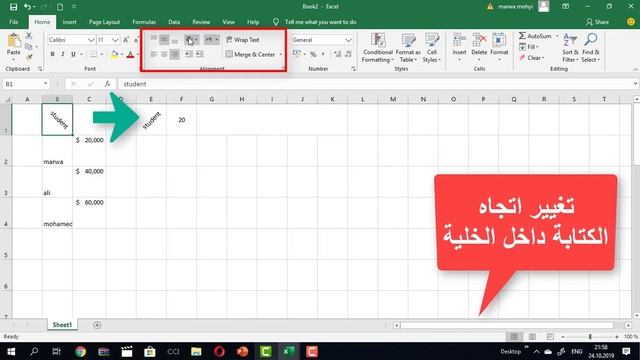Open the File tab
Viewport: 640px width, 360px height.
pyautogui.click(x=13, y=22)
